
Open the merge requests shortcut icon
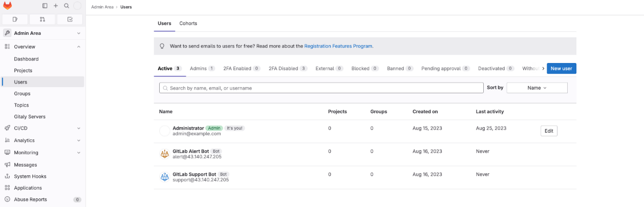(x=42, y=19)
